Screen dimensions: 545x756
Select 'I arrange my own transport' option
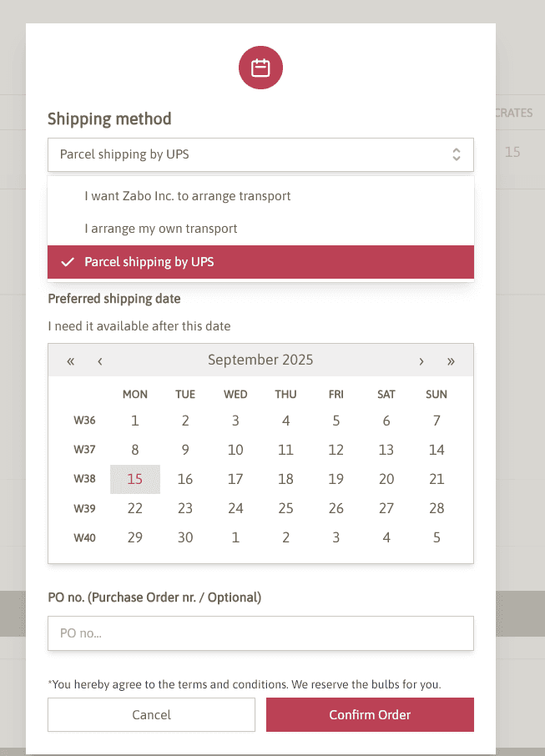[x=161, y=228]
